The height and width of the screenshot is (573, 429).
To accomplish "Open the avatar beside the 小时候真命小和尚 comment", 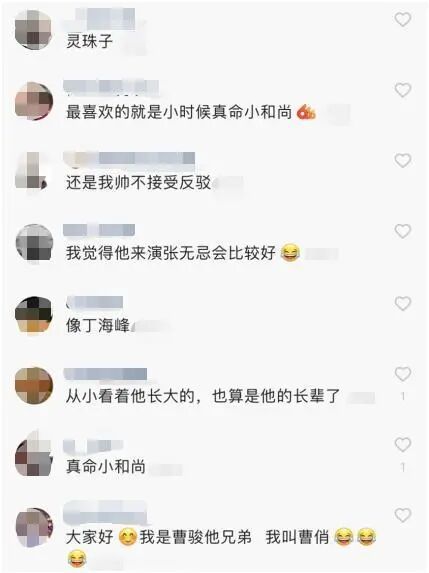I will click(34, 101).
